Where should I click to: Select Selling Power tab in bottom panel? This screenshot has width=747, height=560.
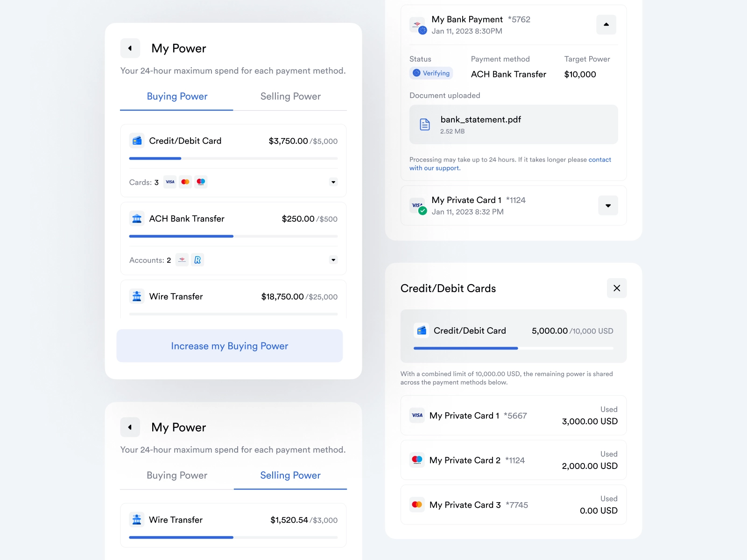pos(290,476)
